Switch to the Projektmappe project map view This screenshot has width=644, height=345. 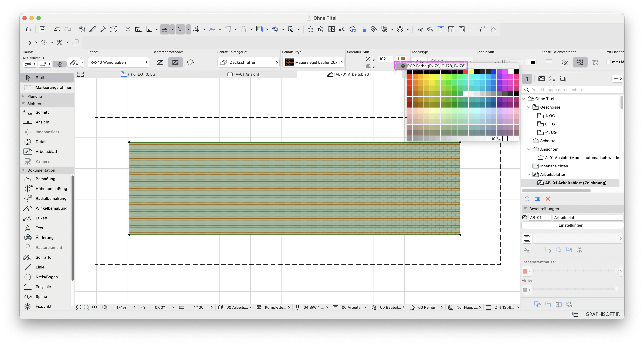click(x=527, y=79)
